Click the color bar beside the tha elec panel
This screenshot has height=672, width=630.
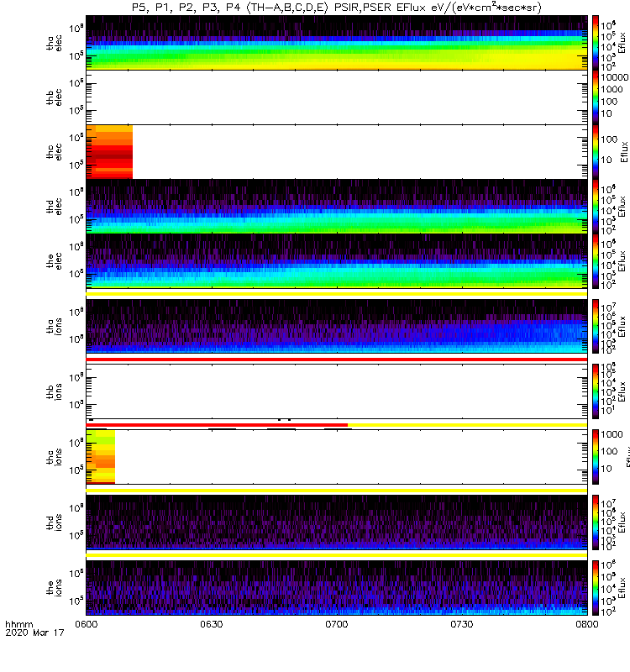tap(596, 43)
